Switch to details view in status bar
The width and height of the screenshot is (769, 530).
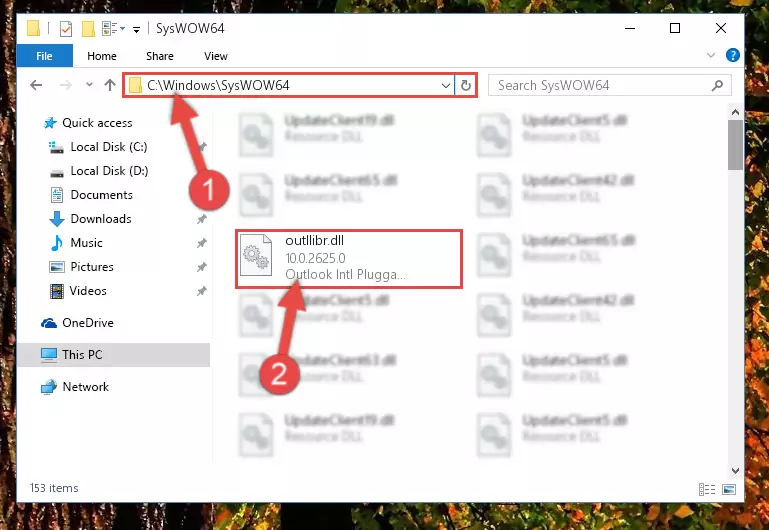click(x=707, y=489)
